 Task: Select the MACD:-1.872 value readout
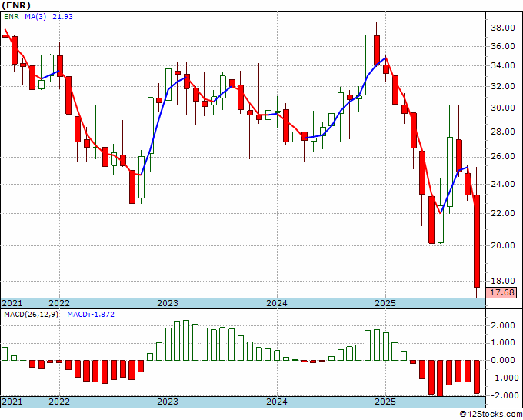(x=91, y=315)
